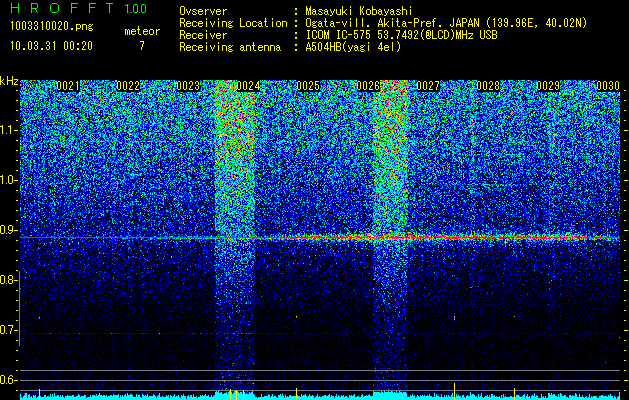Click the "Ovserver" field label
Screen dimensions: 629x400
(203, 11)
